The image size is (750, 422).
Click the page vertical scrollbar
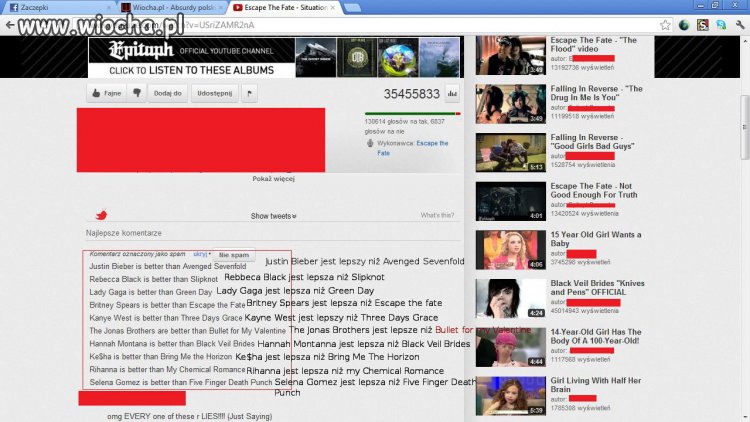pyautogui.click(x=744, y=127)
